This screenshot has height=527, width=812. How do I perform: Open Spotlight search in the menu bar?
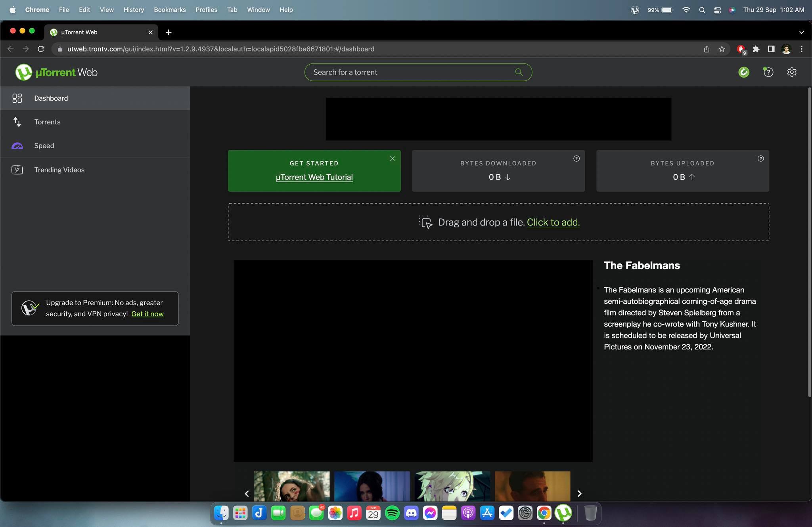702,10
